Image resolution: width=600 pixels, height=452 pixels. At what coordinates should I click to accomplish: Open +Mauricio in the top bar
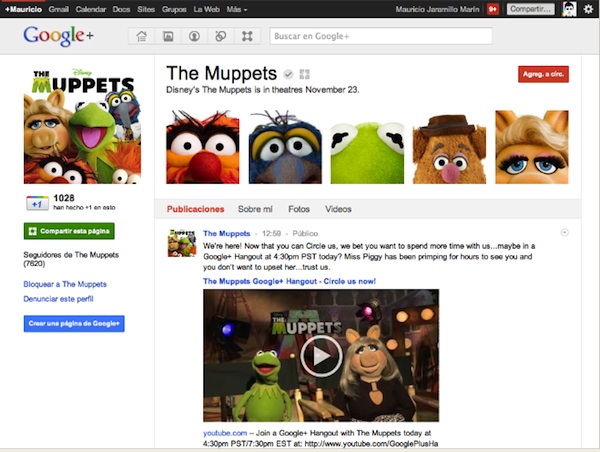click(x=23, y=9)
